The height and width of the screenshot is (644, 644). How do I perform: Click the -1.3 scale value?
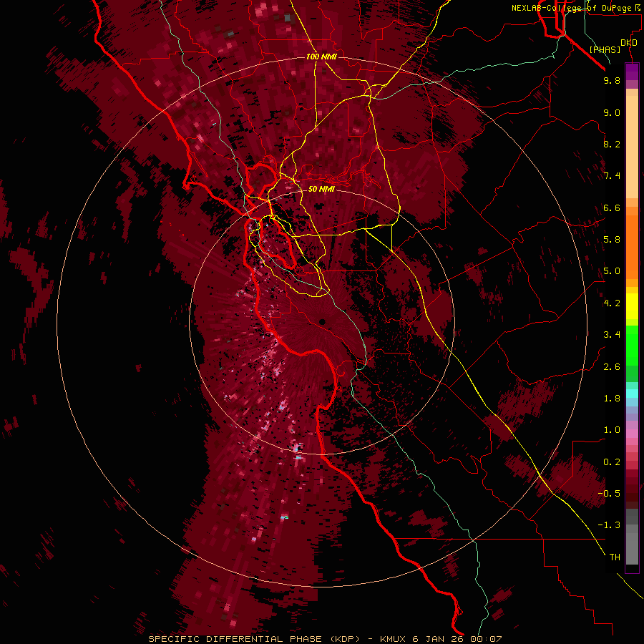point(609,525)
